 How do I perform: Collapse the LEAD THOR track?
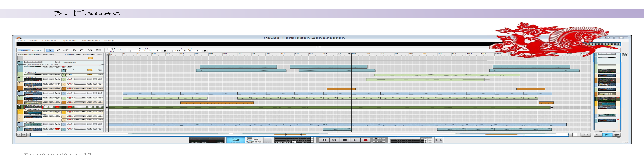(19, 105)
